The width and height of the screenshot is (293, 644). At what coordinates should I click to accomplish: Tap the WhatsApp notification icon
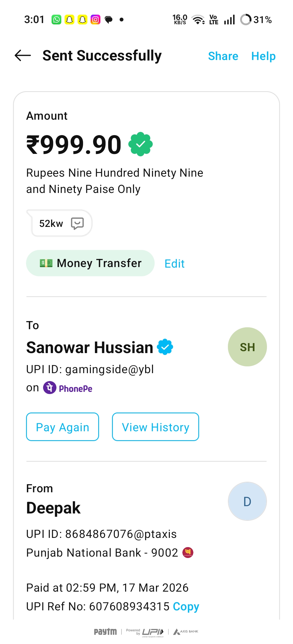(56, 20)
